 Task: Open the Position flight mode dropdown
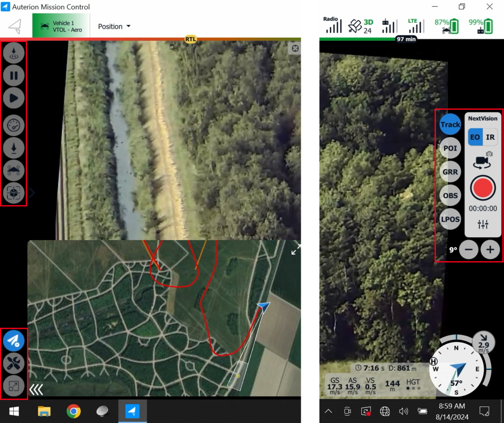tap(114, 27)
